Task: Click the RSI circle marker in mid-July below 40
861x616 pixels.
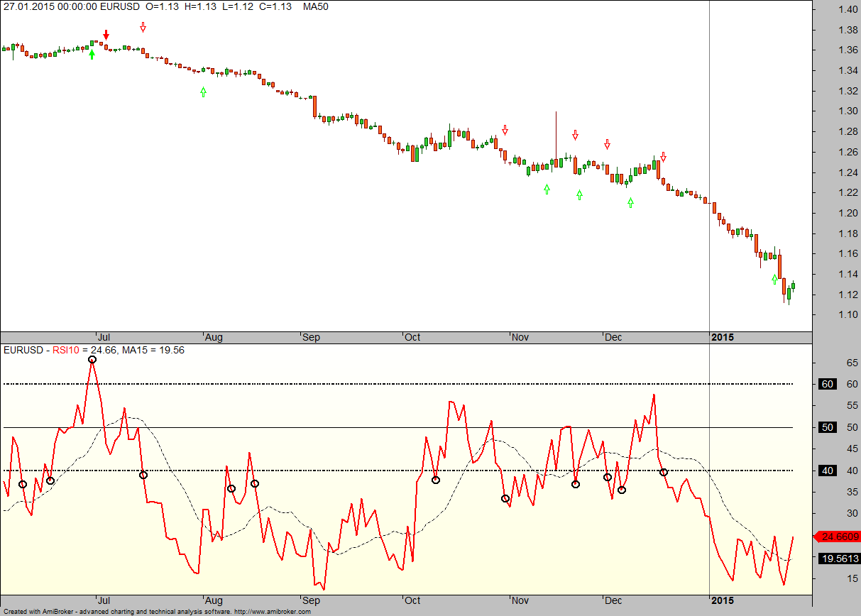Action: coord(143,475)
